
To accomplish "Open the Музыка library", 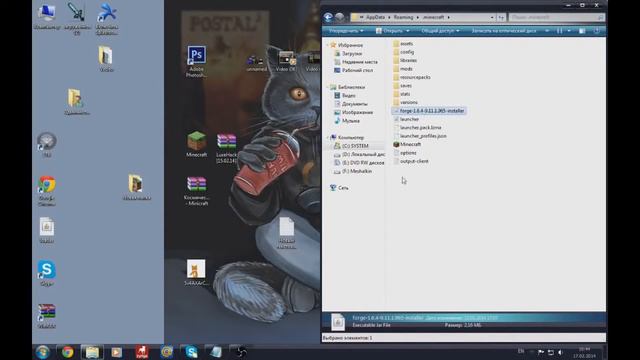I will (x=351, y=121).
